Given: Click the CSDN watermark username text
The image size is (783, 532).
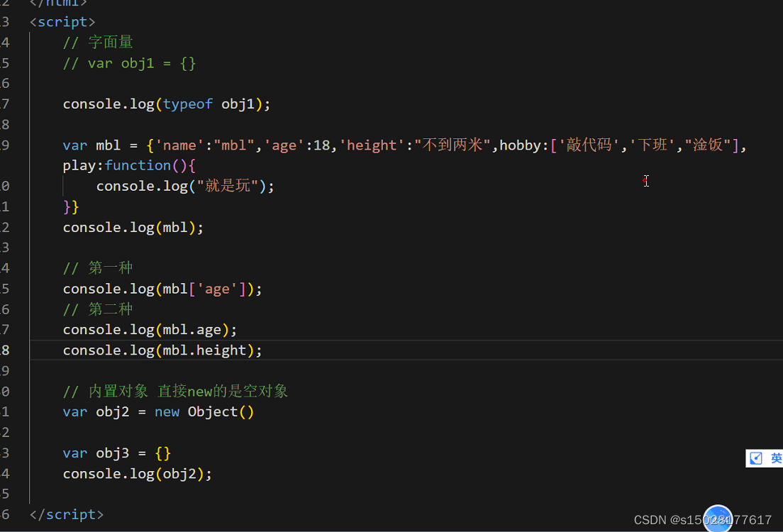Looking at the screenshot, I should click(667, 519).
